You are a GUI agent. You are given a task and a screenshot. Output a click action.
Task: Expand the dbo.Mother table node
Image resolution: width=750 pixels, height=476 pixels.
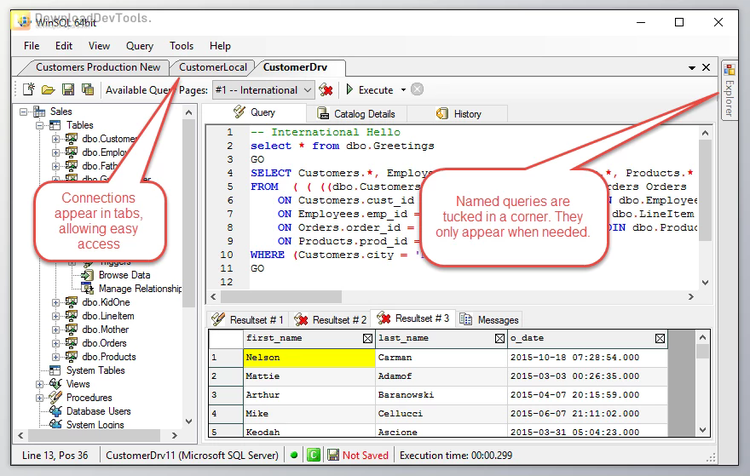[55, 330]
